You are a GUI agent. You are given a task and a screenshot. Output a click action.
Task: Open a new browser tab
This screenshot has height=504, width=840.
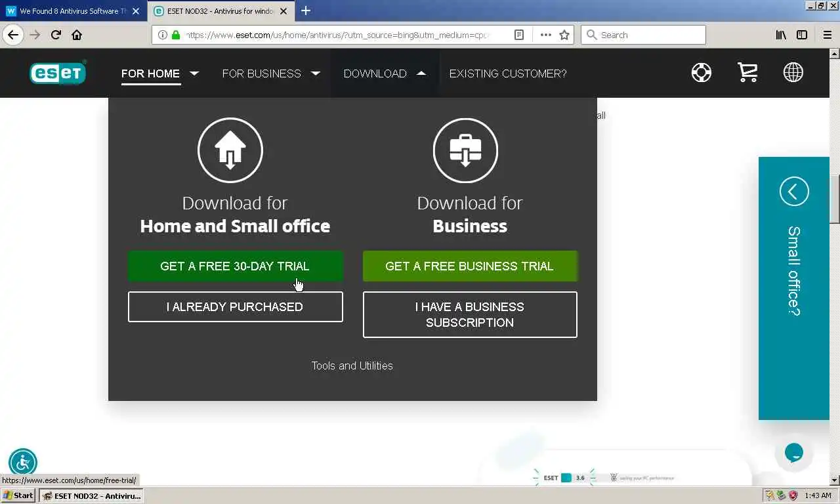(306, 10)
